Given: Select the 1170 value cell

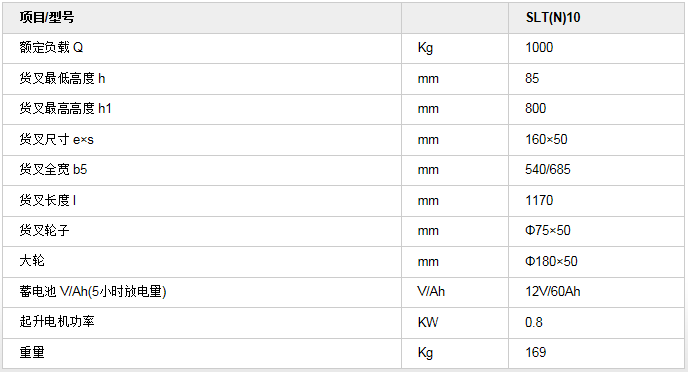Looking at the screenshot, I should pos(596,201).
